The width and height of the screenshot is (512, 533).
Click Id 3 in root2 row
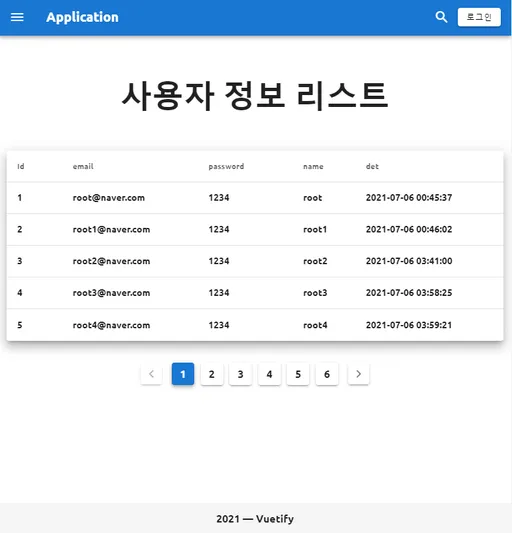pyautogui.click(x=20, y=261)
